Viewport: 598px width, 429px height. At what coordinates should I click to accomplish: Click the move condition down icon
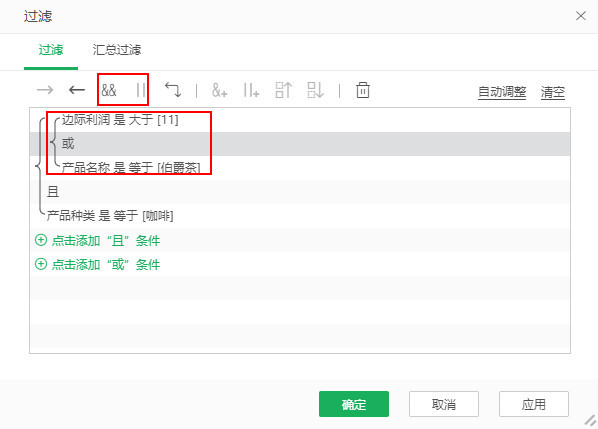(x=315, y=90)
